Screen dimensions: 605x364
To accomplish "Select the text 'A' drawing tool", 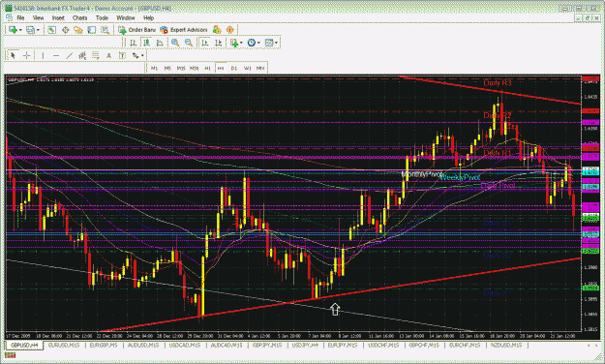I will [x=108, y=55].
